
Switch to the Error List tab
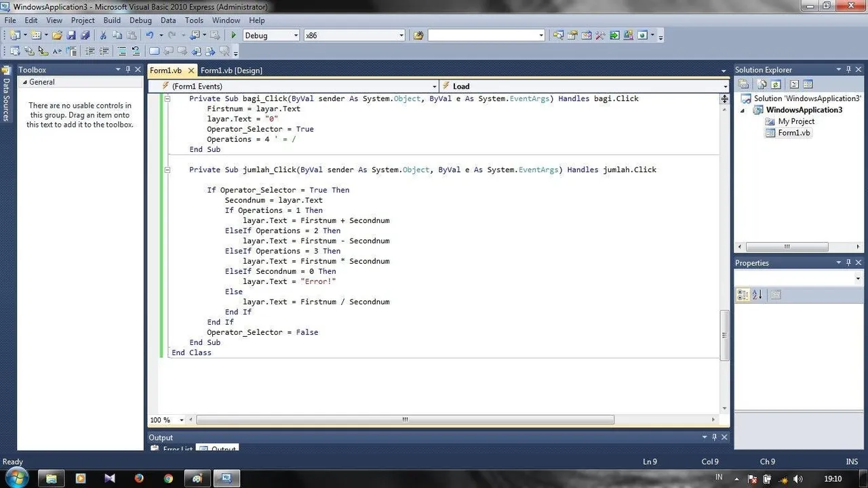(177, 449)
